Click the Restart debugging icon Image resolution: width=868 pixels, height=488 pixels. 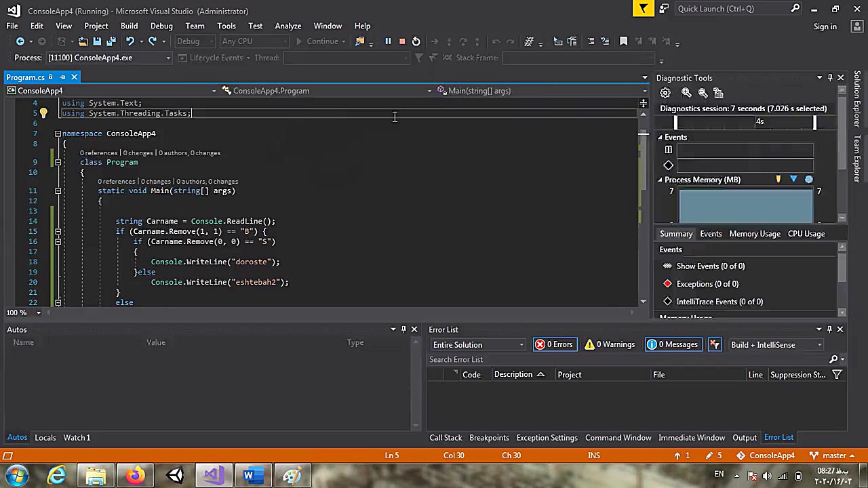click(416, 41)
